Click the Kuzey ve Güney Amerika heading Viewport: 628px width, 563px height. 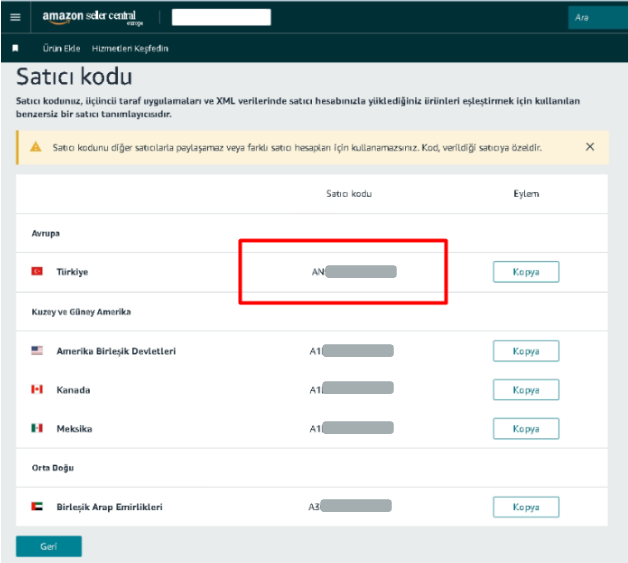(81, 312)
